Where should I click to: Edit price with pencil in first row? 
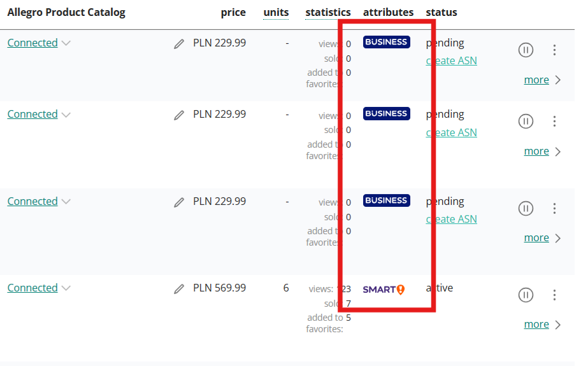(x=179, y=44)
